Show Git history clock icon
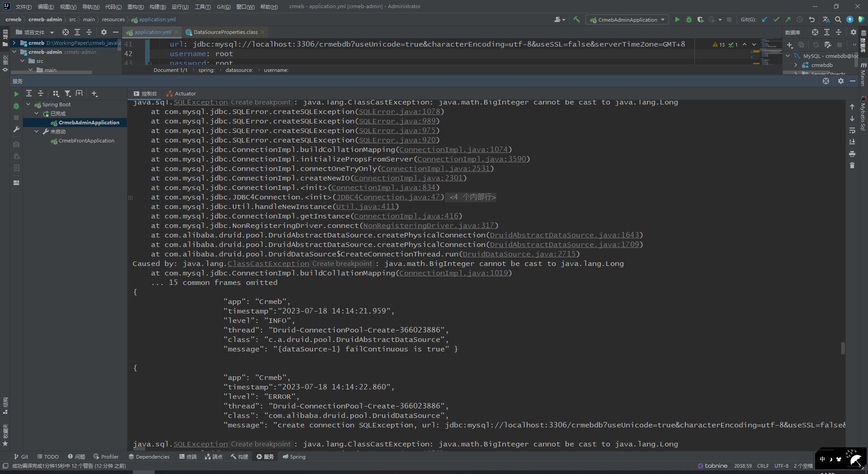 pyautogui.click(x=800, y=19)
